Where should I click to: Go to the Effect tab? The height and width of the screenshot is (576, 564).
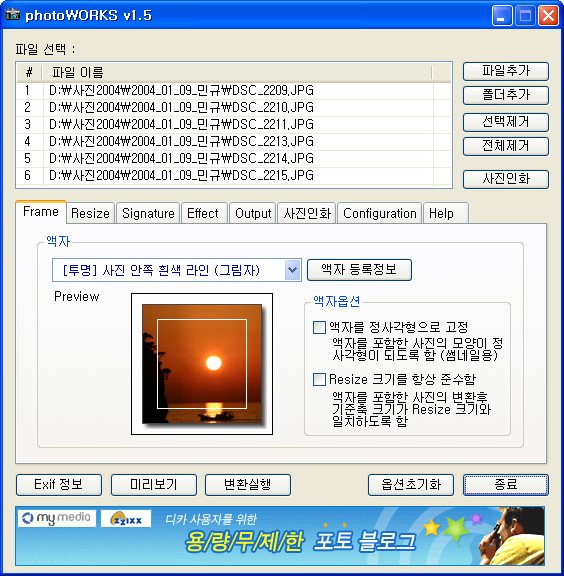[x=203, y=213]
